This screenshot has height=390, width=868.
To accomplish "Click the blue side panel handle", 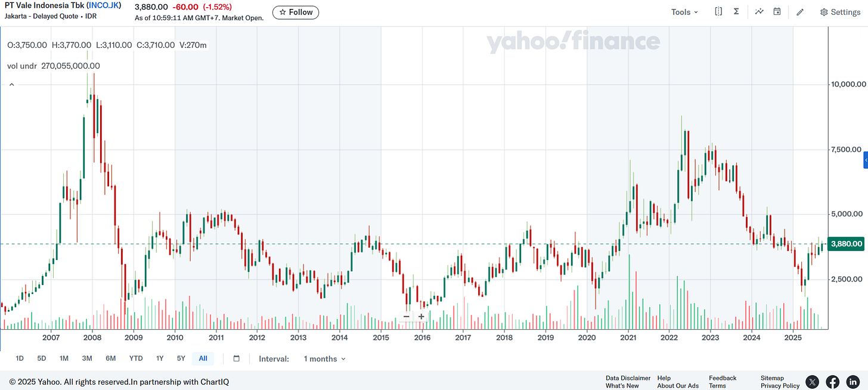I will pyautogui.click(x=865, y=161).
